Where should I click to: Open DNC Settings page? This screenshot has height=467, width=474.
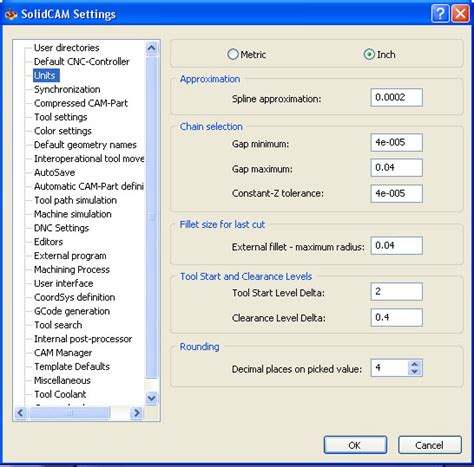(x=61, y=228)
